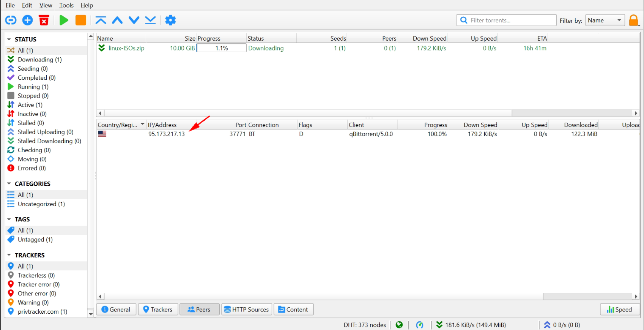Show the Speed graph

620,309
